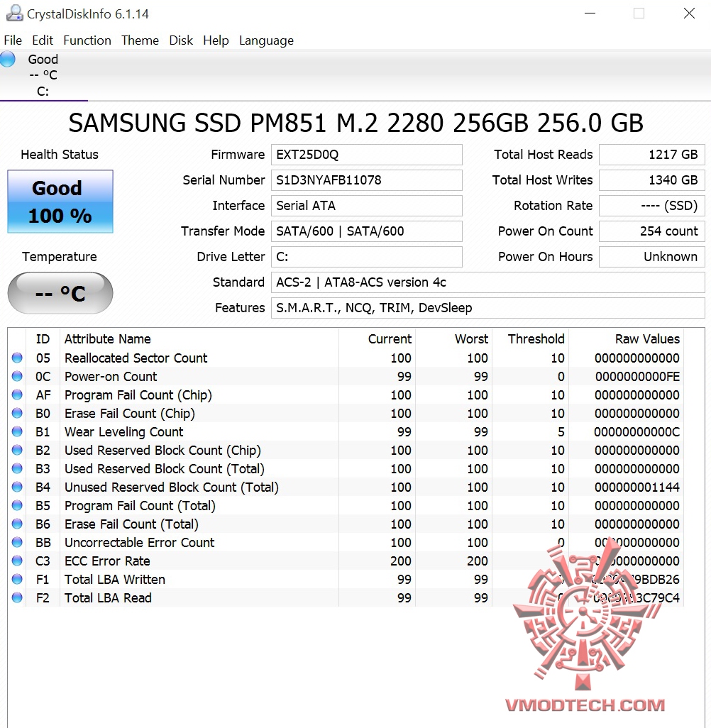The width and height of the screenshot is (711, 728).
Task: Click the Total Host Reads value 1217 GB
Action: tap(651, 155)
